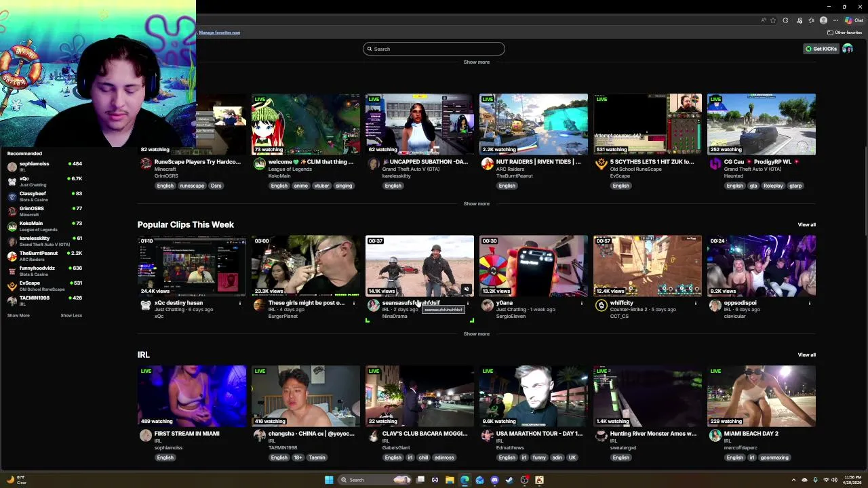Click Roleplay tag on Haunted stream

point(773,186)
